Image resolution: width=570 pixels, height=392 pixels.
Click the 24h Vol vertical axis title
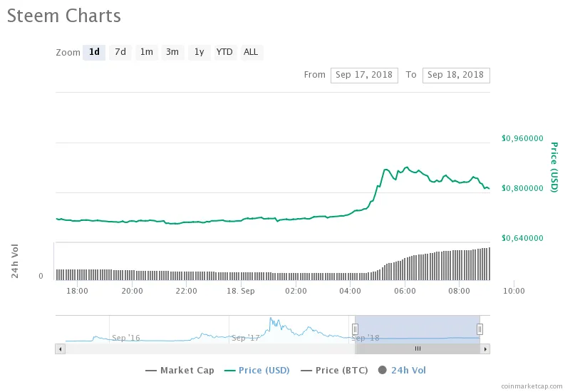(14, 261)
